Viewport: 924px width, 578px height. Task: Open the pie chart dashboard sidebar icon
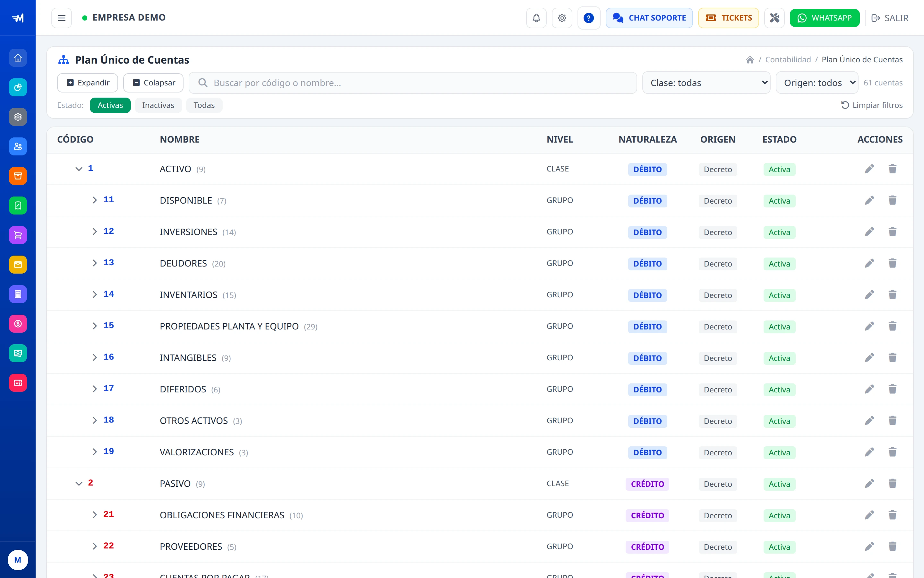pos(18,88)
